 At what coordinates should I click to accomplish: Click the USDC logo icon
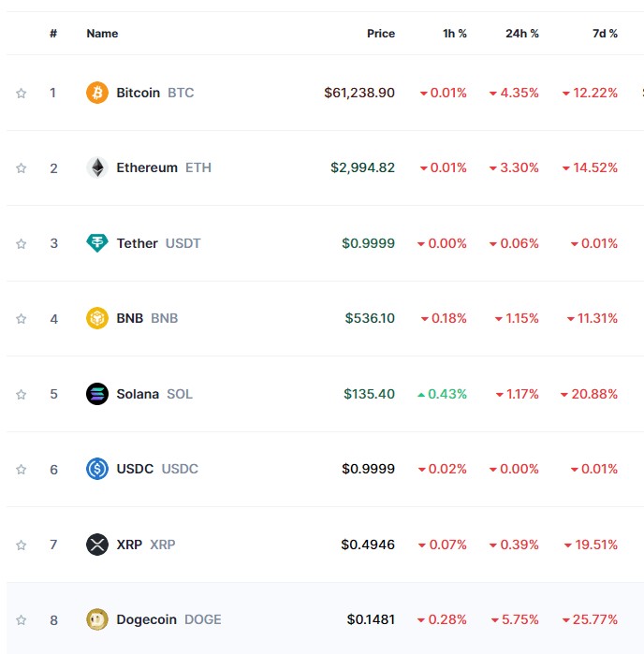coord(97,469)
